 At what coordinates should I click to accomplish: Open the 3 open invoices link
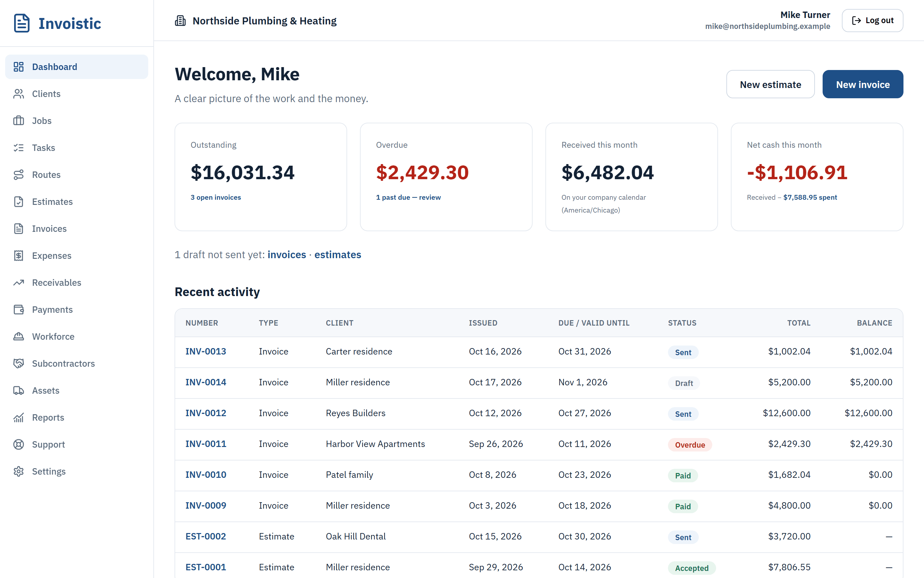[216, 197]
